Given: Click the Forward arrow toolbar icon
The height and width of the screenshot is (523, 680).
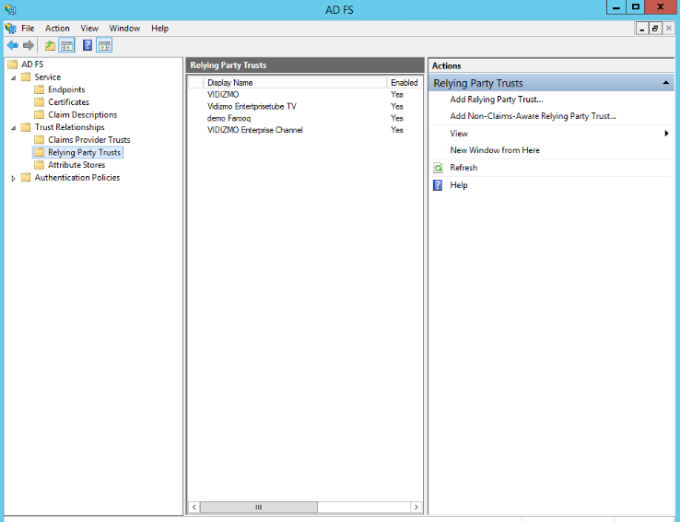Looking at the screenshot, I should (28, 45).
